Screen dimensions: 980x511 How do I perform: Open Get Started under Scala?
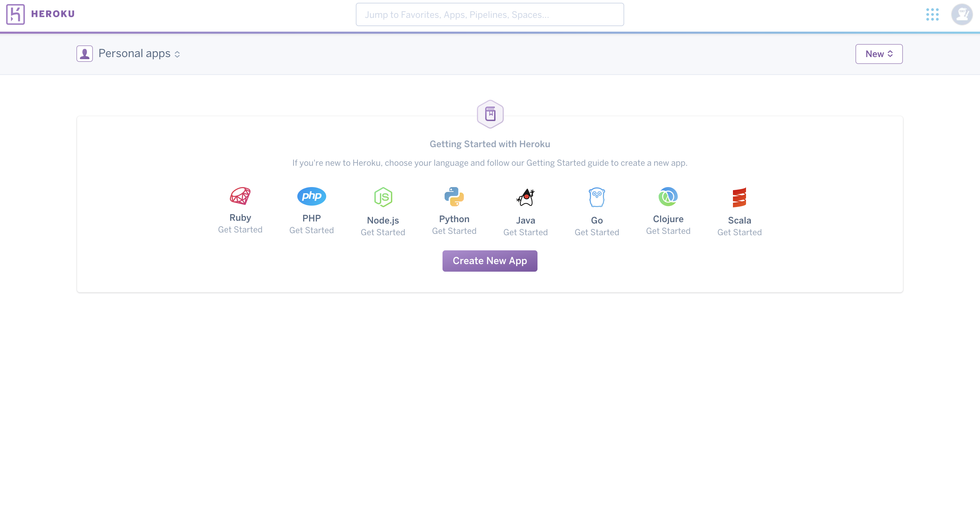pyautogui.click(x=739, y=232)
